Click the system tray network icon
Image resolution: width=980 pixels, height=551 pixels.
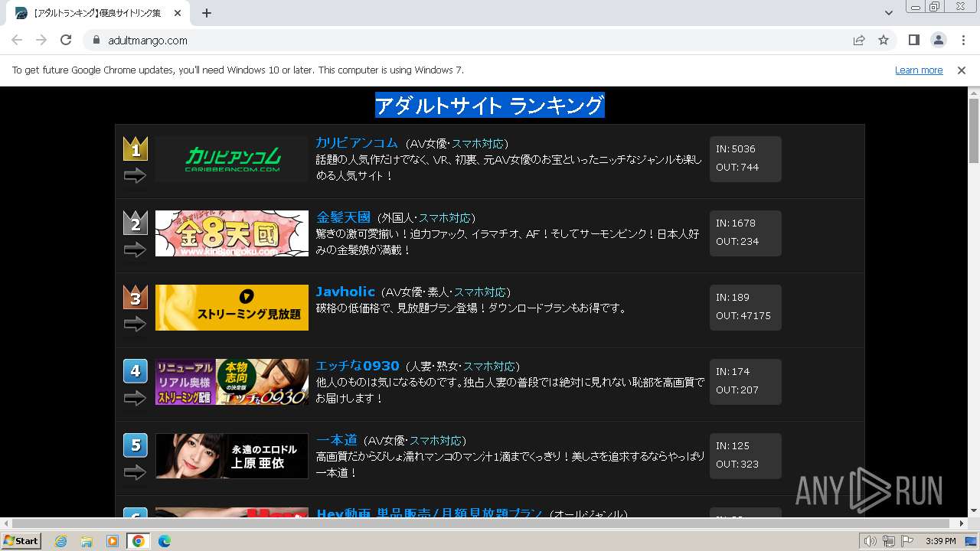click(x=889, y=541)
